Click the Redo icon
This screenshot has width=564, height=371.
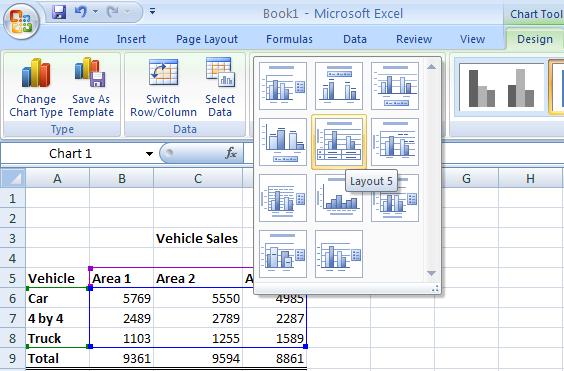pyautogui.click(x=113, y=12)
